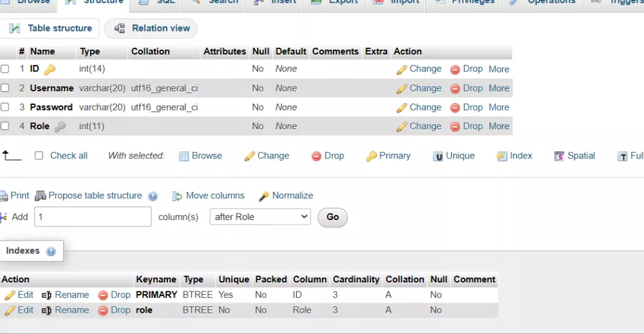644x334 pixels.
Task: Click the Print icon
Action: pos(4,196)
